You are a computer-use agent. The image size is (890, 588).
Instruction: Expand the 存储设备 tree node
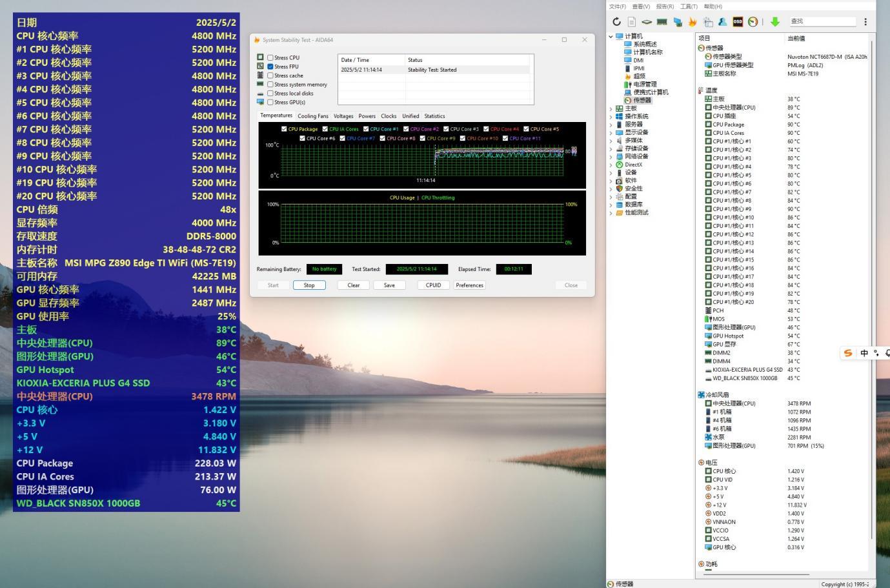coord(611,148)
